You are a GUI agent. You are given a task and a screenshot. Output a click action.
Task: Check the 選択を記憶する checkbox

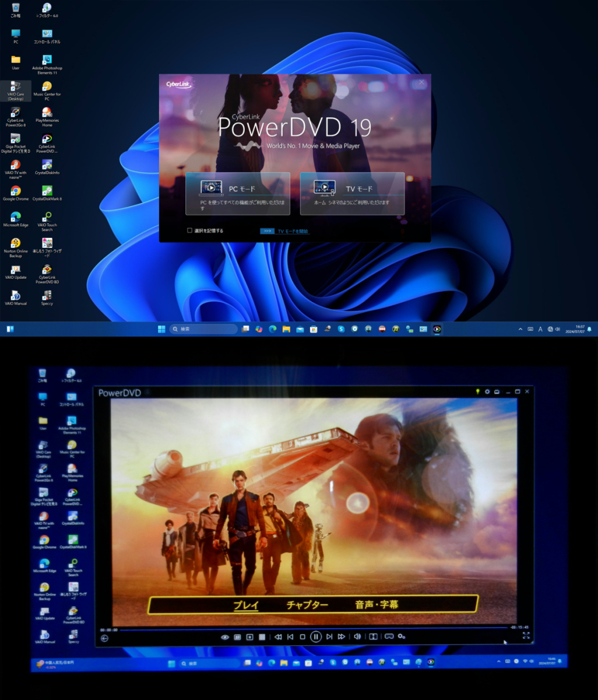189,230
